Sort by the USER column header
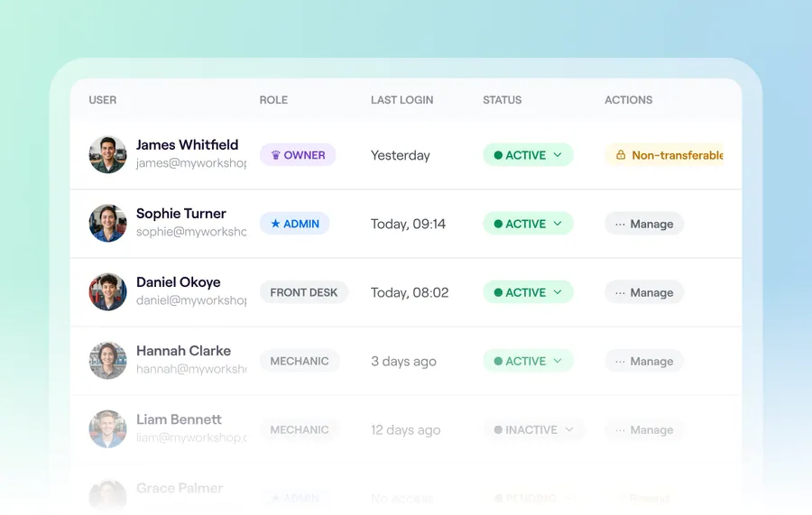 click(103, 100)
